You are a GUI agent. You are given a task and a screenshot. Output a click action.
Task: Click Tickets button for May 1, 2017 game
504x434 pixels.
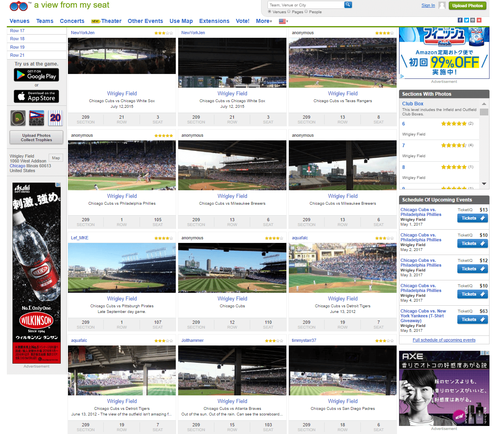472,218
